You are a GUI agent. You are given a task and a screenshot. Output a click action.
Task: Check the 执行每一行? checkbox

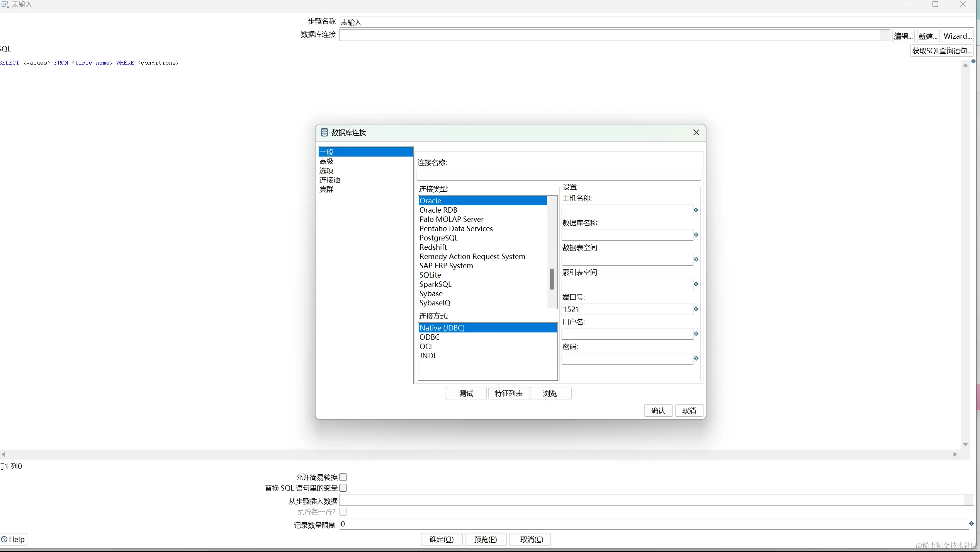click(343, 512)
